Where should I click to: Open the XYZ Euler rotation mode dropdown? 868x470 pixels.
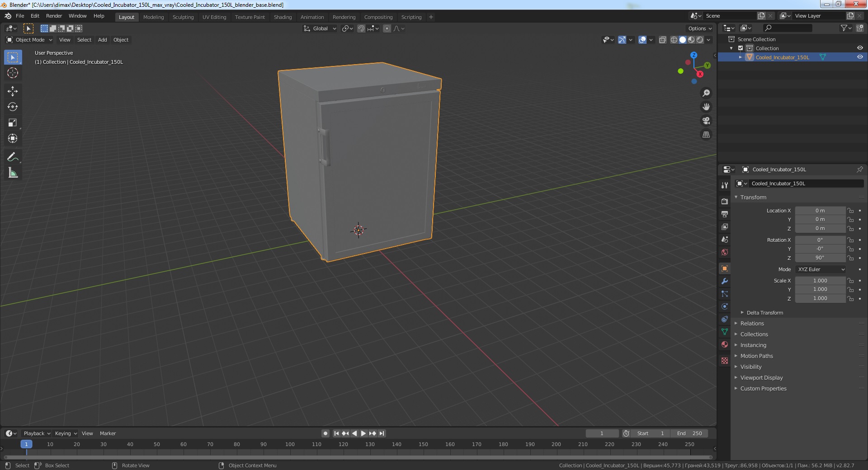(x=820, y=269)
